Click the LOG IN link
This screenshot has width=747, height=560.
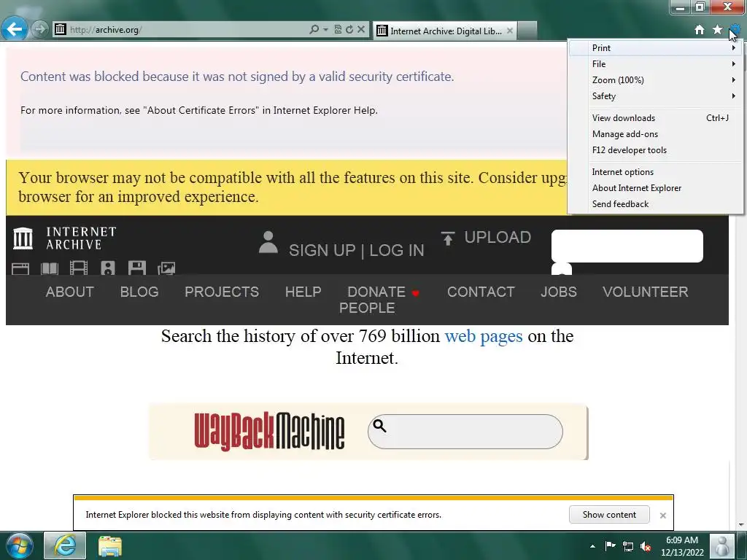click(397, 251)
